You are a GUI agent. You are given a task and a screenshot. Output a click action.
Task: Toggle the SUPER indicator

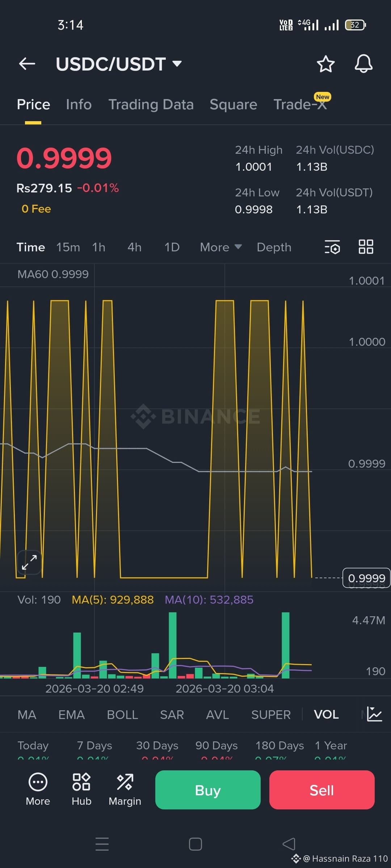(x=271, y=715)
